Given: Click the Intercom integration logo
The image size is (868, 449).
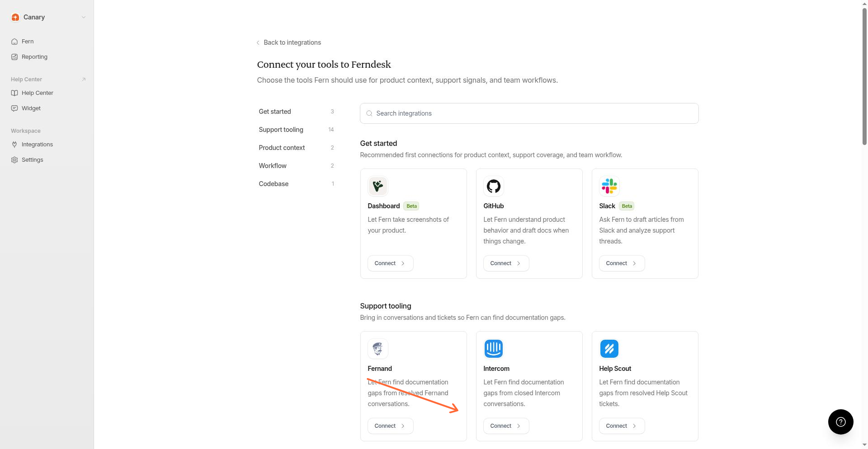Looking at the screenshot, I should click(494, 349).
